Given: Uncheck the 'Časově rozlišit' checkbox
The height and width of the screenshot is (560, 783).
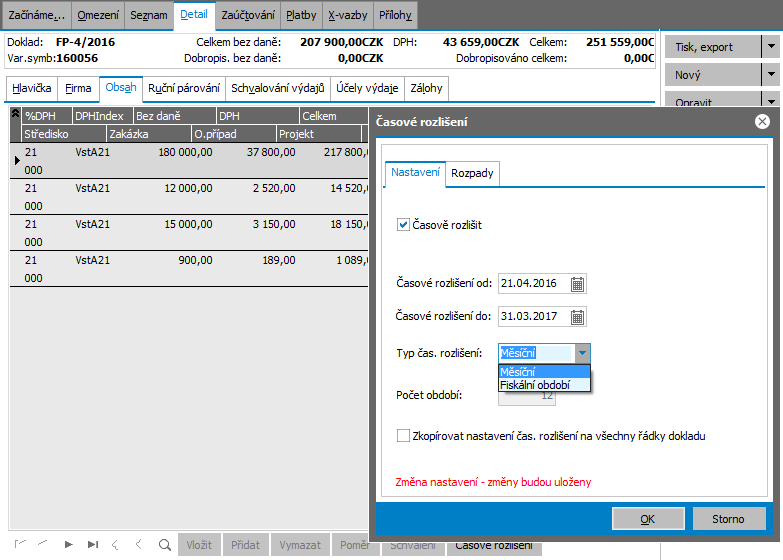Looking at the screenshot, I should tap(403, 226).
